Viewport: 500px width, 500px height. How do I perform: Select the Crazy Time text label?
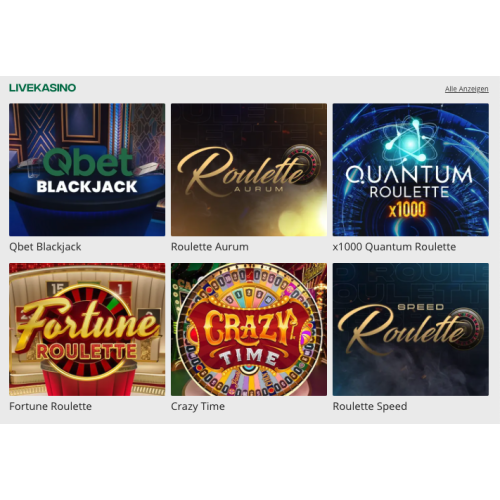pyautogui.click(x=198, y=407)
